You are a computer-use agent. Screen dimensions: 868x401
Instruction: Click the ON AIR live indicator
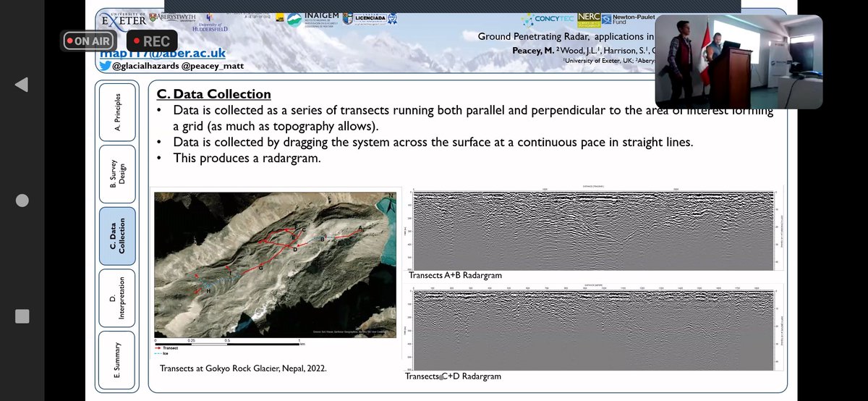tap(88, 41)
